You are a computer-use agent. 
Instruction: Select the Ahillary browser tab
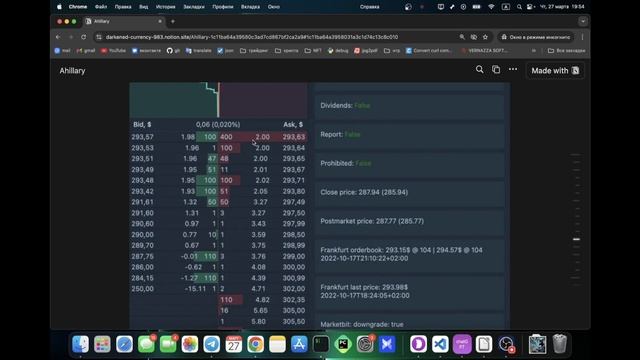click(124, 21)
